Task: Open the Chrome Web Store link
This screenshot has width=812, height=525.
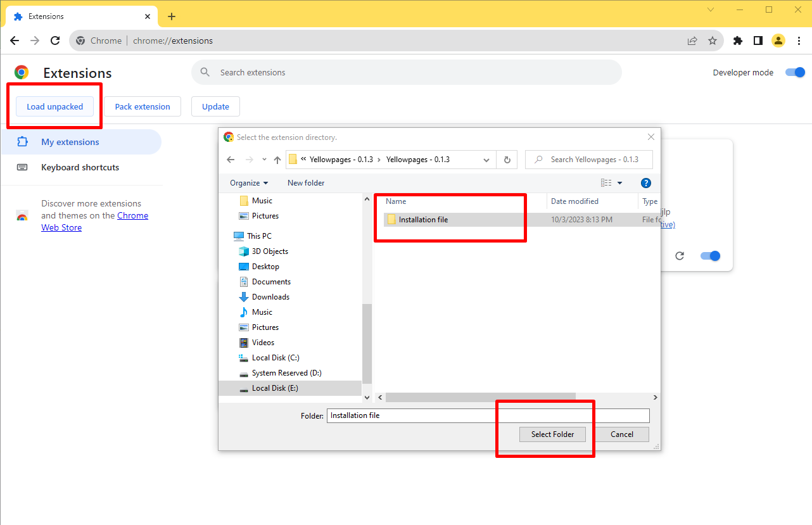Action: [x=61, y=227]
